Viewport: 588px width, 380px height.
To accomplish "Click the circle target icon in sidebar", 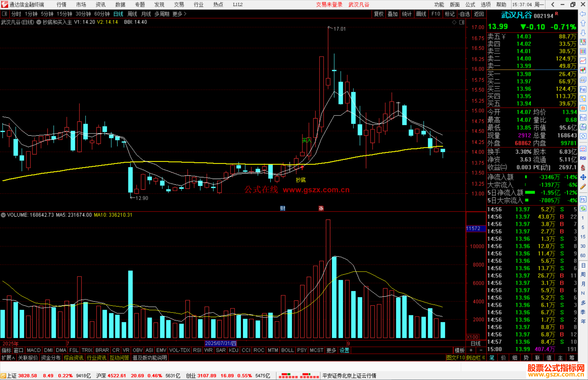I will coord(583,136).
